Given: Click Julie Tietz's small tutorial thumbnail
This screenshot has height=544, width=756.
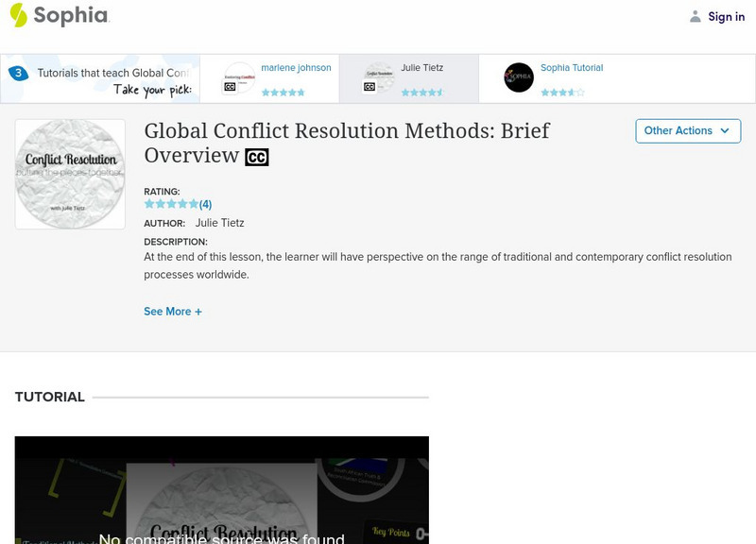Looking at the screenshot, I should tap(379, 77).
